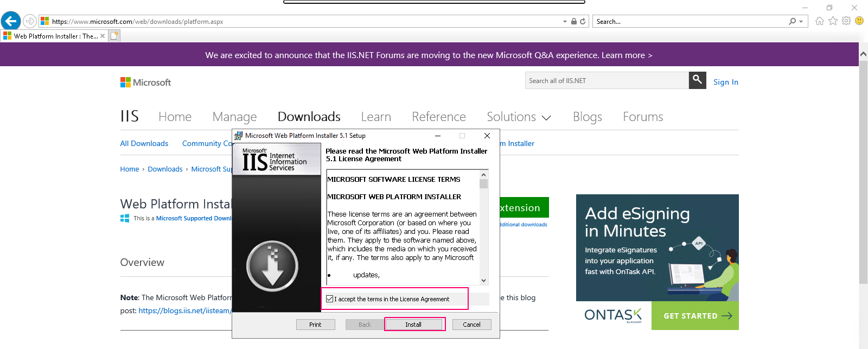Click the browser Back arrow button
Image resolution: width=868 pixels, height=349 pixels.
pos(10,21)
